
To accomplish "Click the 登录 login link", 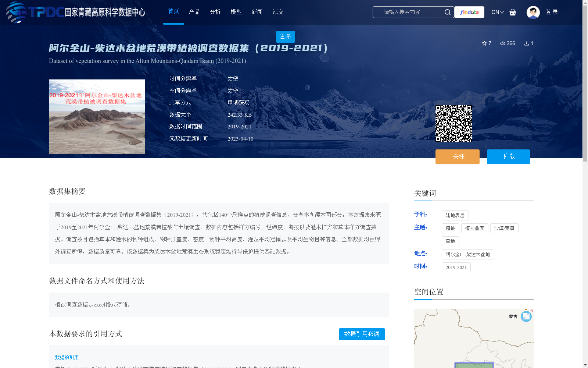I will (552, 12).
